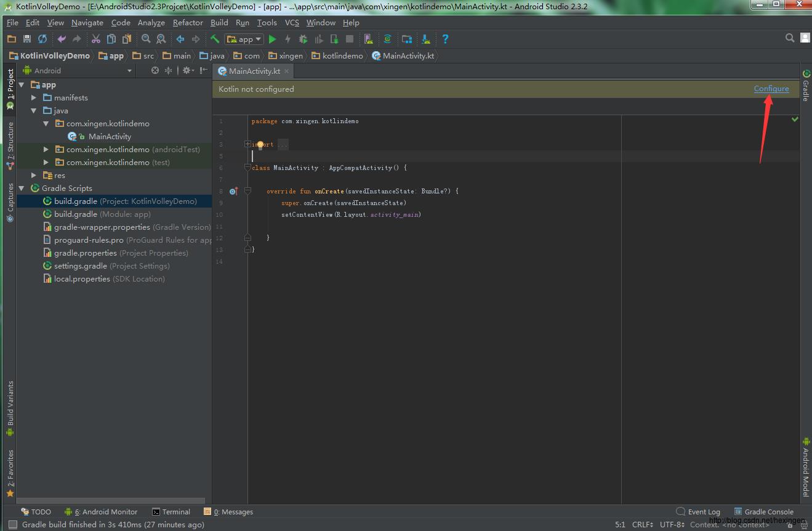The image size is (812, 531).
Task: Click the Open folder toolbar icon
Action: pyautogui.click(x=12, y=39)
